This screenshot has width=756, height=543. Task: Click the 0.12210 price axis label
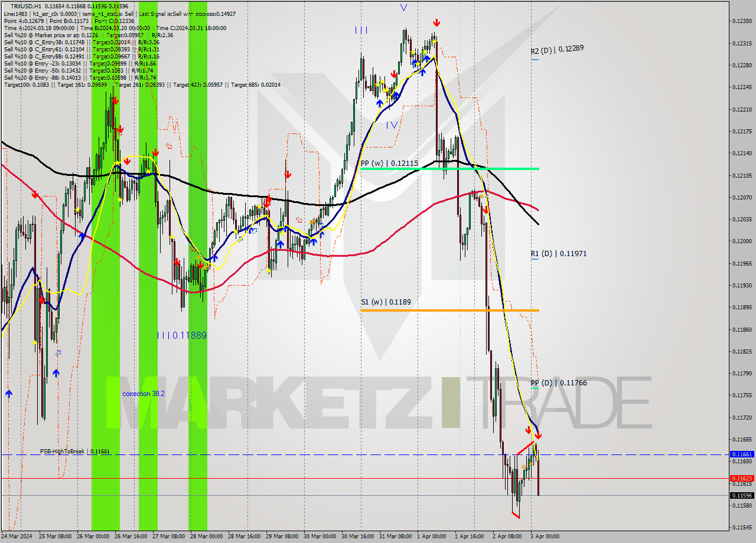[x=742, y=110]
